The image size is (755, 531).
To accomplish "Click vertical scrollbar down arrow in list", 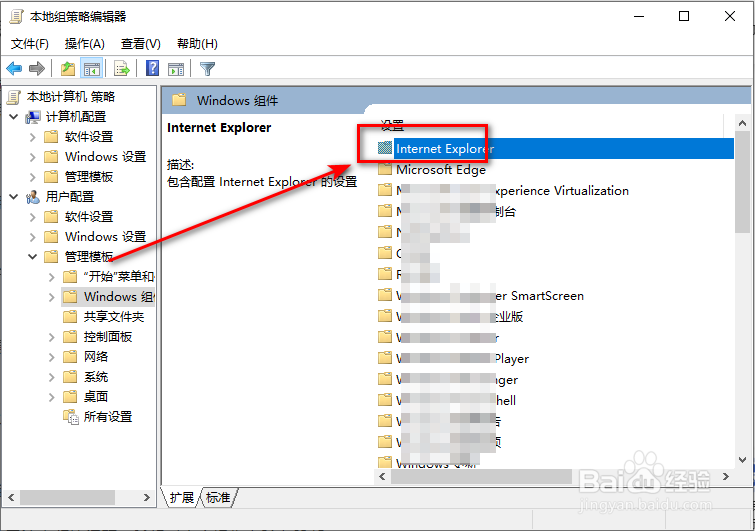I will click(742, 460).
